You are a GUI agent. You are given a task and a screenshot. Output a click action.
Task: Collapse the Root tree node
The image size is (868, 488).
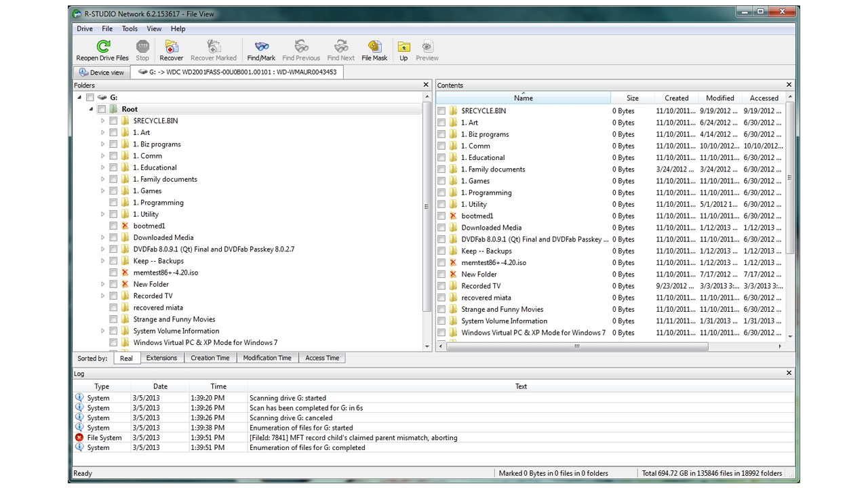pyautogui.click(x=92, y=109)
